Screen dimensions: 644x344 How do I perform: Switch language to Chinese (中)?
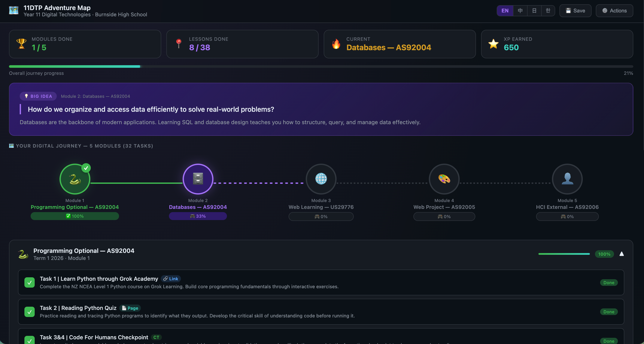520,11
